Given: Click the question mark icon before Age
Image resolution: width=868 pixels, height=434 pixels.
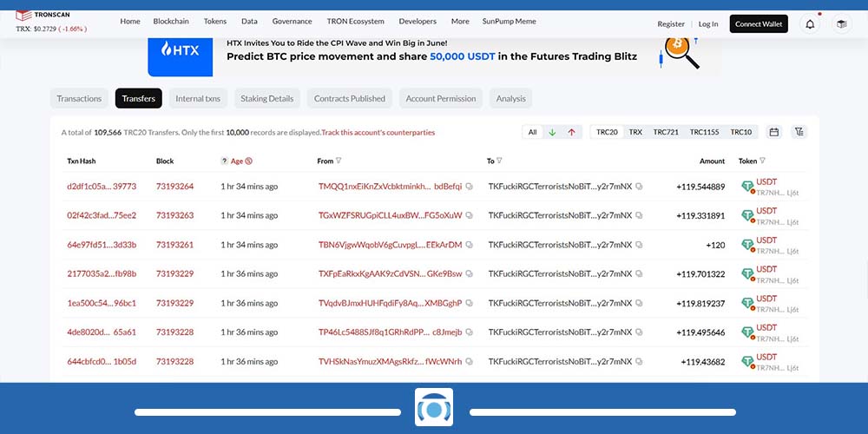Looking at the screenshot, I should [224, 161].
